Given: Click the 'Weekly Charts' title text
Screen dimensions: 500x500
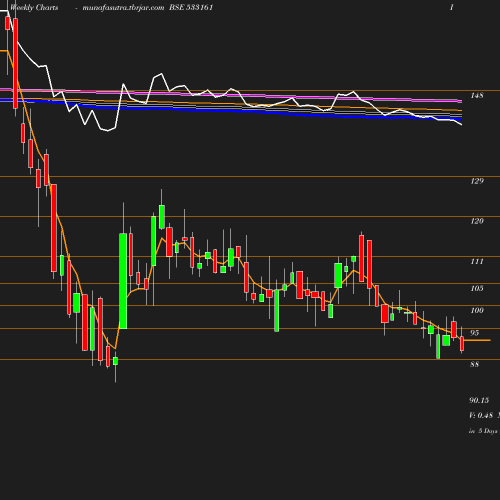Looking at the screenshot, I should coord(34,8).
